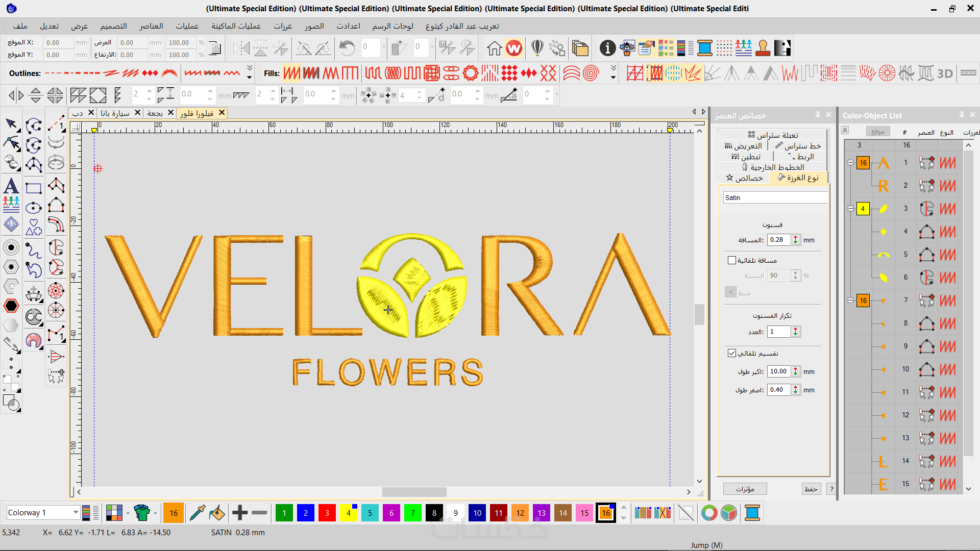Switch to the سيارة بانا tab
Screen dimensions: 980x551
coord(115,113)
